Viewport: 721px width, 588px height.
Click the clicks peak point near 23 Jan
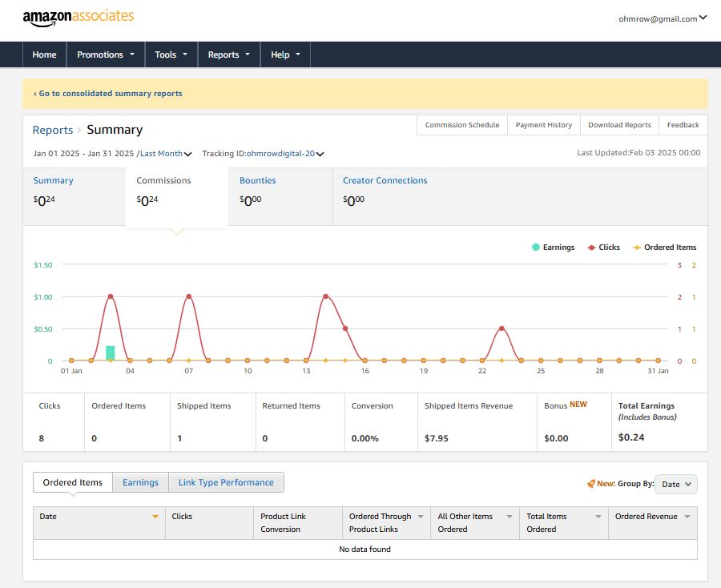point(501,328)
